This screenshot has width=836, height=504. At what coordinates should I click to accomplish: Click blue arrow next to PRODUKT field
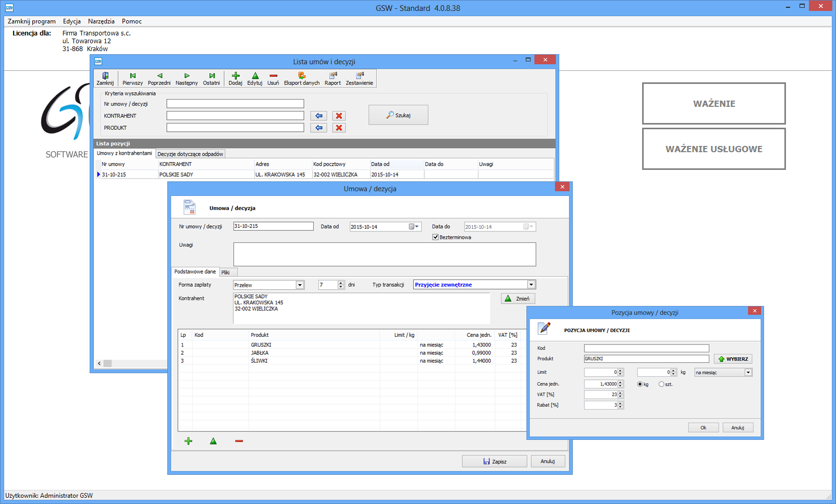point(318,128)
